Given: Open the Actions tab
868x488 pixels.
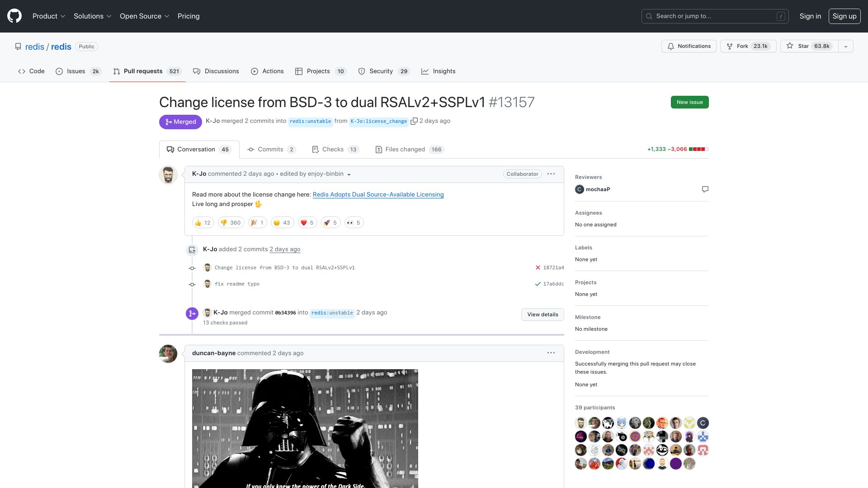Looking at the screenshot, I should (x=267, y=71).
